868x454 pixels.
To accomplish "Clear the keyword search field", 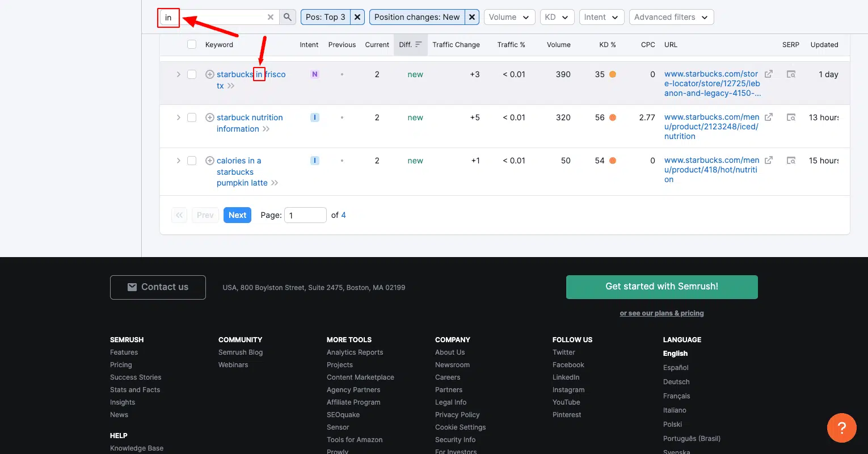I will (x=271, y=17).
